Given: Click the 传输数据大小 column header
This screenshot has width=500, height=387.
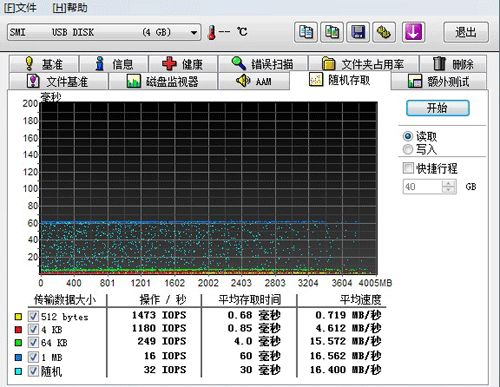Looking at the screenshot, I should 65,300.
